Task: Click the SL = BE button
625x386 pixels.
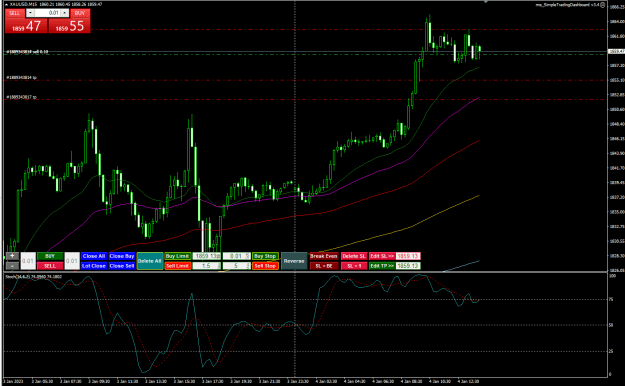Action: point(324,266)
